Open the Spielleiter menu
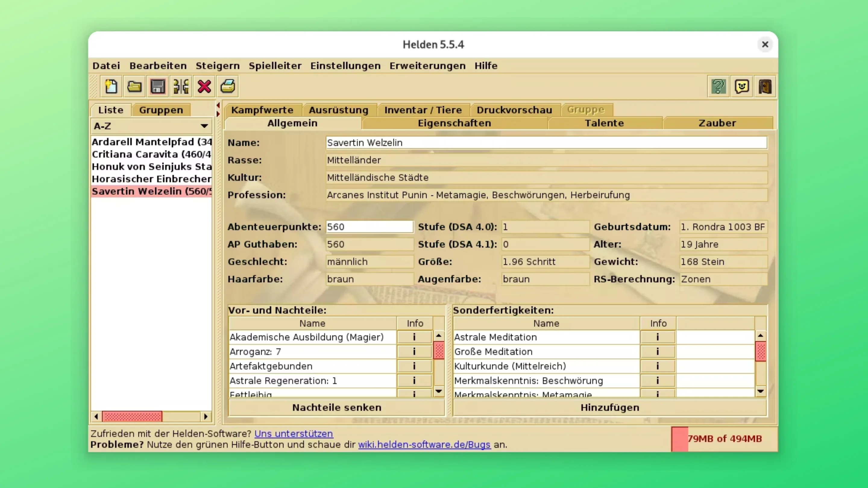Viewport: 868px width, 488px height. click(x=275, y=66)
